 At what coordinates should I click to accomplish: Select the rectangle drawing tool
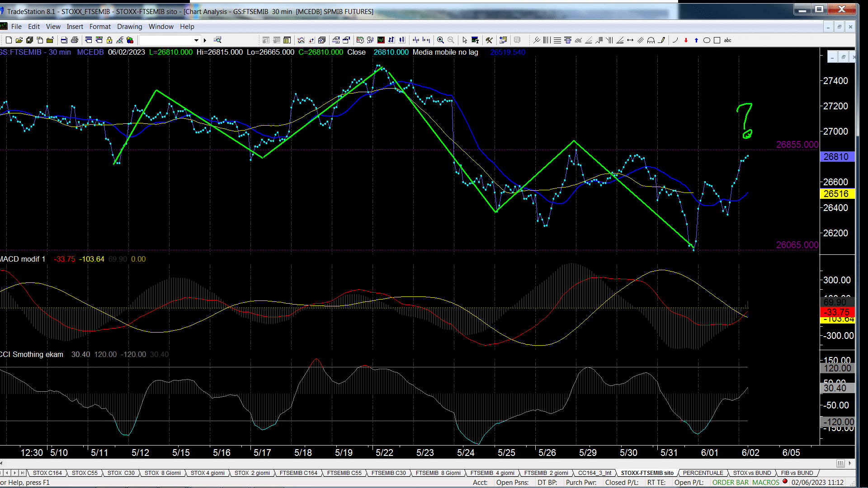tap(717, 40)
